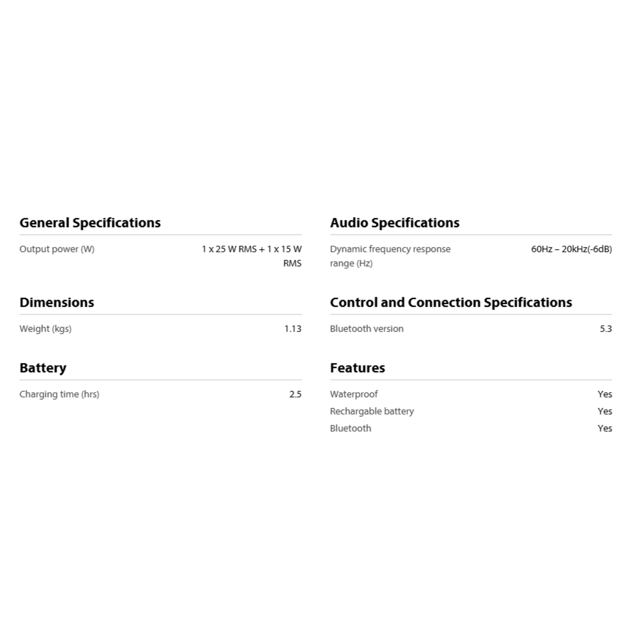Click the Bluetooth label under Features
The height and width of the screenshot is (644, 644).
tap(350, 428)
